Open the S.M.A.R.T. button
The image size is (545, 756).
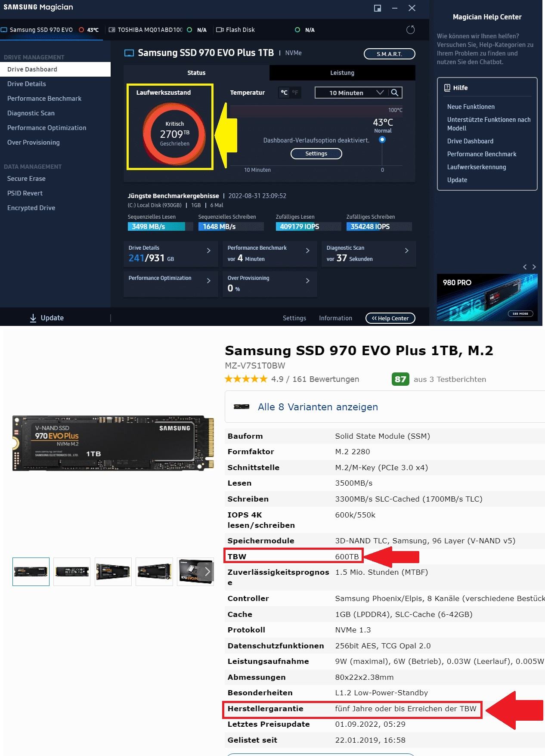[390, 54]
